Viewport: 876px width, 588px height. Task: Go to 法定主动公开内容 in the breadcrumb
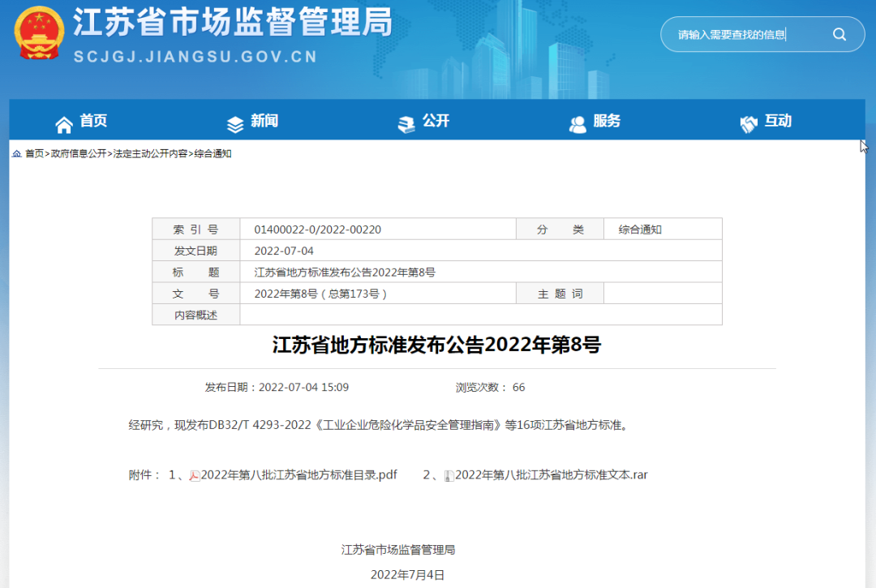150,153
